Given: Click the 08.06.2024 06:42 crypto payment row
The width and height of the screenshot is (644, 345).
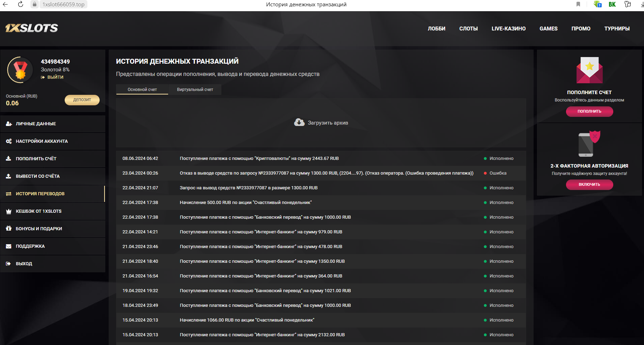Looking at the screenshot, I should (x=321, y=159).
